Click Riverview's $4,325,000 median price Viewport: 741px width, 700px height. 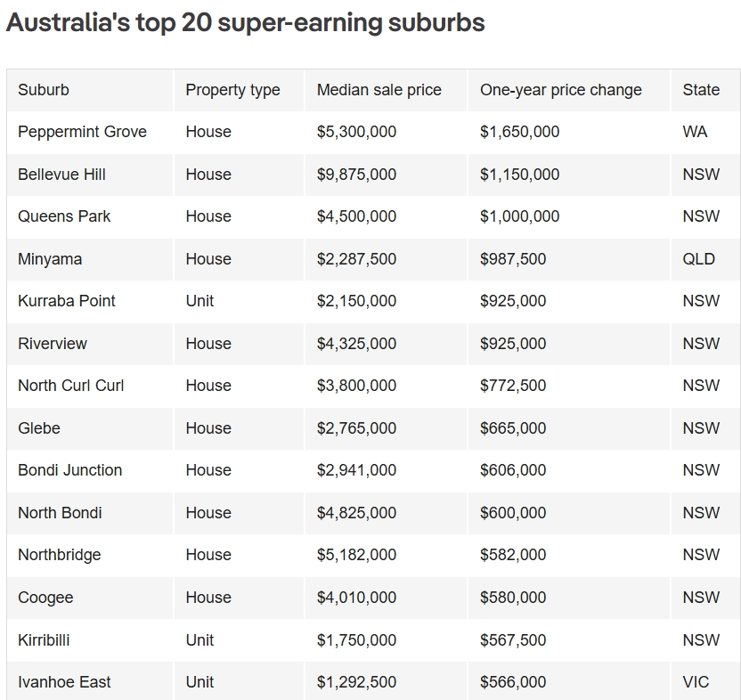coord(356,344)
